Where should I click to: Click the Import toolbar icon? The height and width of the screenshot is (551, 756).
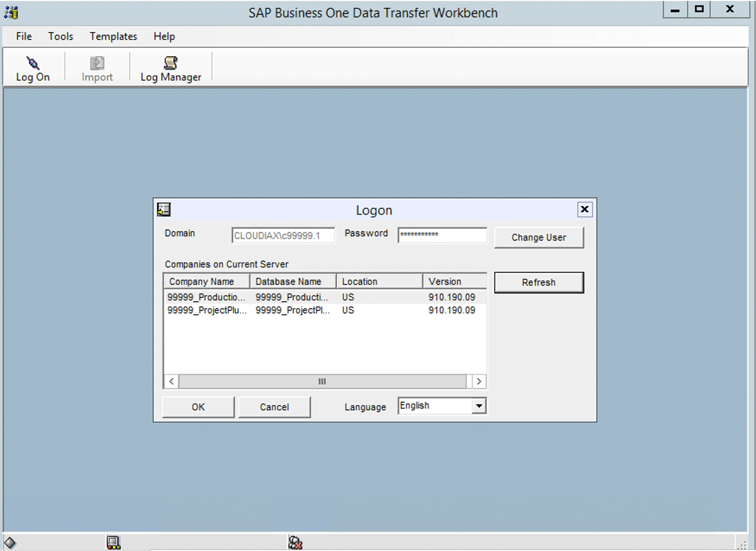(x=97, y=63)
